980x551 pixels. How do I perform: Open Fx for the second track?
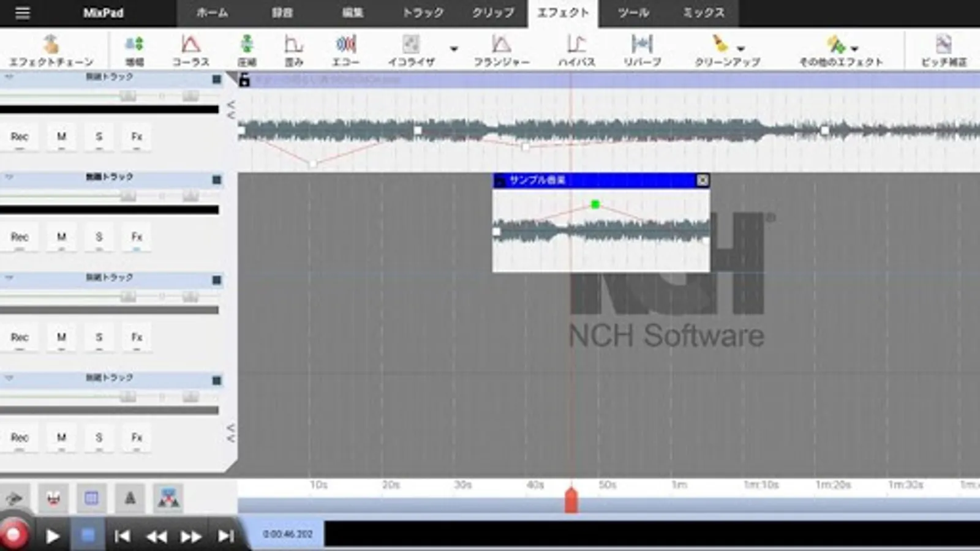click(137, 238)
